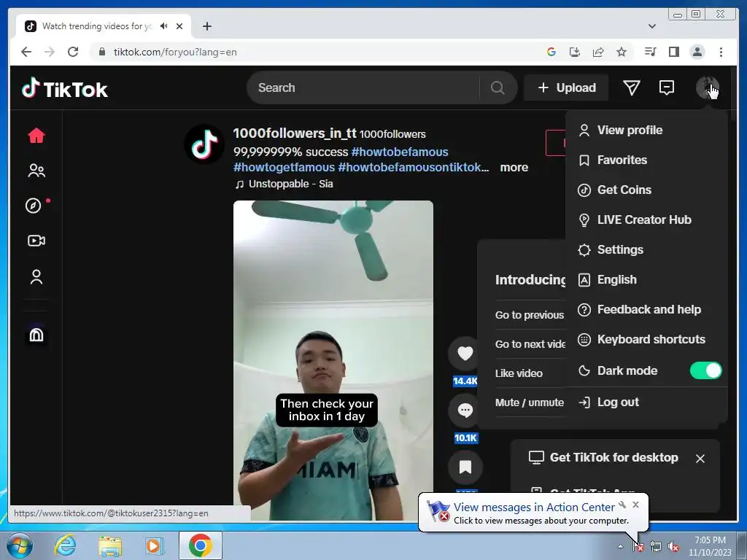Open the Windows Start menu
This screenshot has width=747, height=560.
(x=19, y=545)
